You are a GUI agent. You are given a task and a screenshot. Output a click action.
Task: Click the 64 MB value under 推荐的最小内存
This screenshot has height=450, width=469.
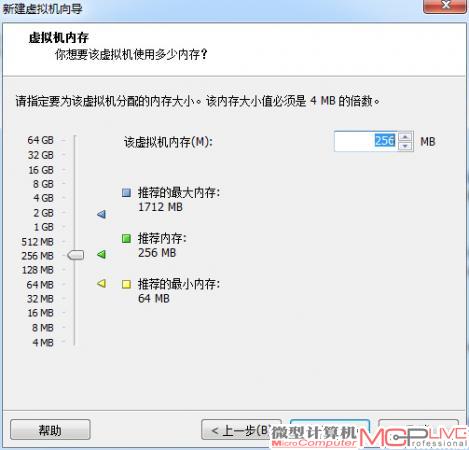click(154, 298)
